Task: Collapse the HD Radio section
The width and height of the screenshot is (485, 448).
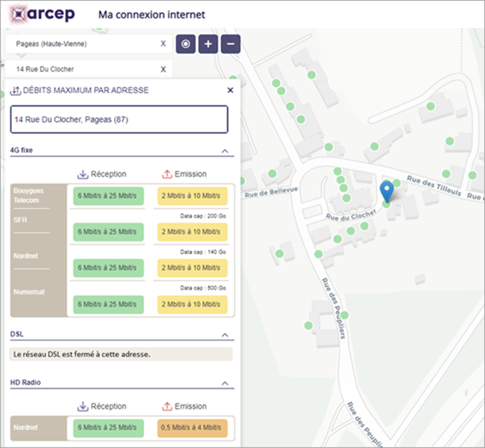Action: click(x=225, y=382)
